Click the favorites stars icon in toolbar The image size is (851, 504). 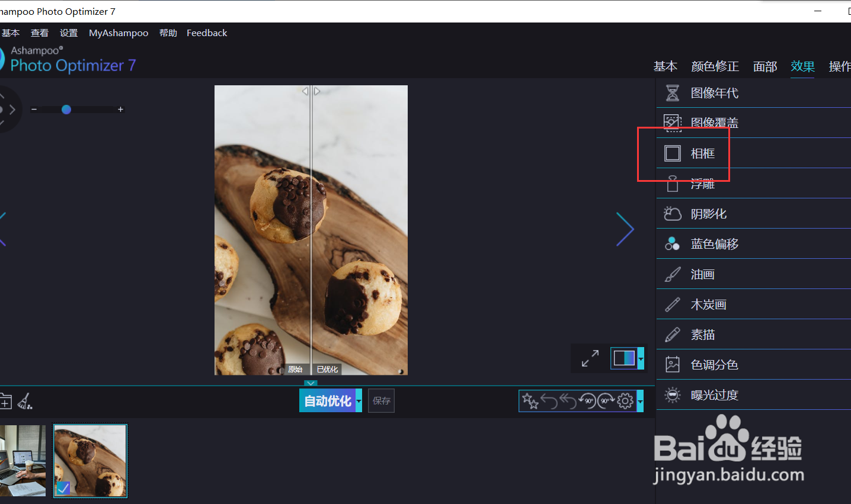pos(530,402)
